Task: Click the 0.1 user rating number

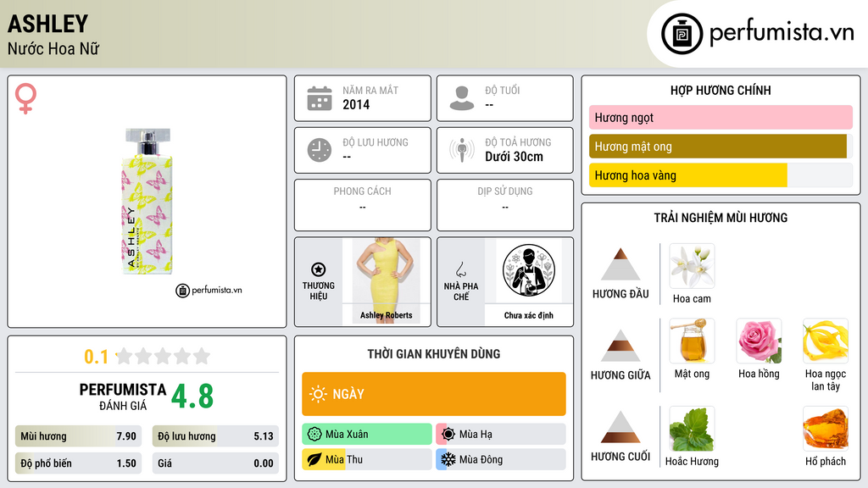Action: (97, 357)
